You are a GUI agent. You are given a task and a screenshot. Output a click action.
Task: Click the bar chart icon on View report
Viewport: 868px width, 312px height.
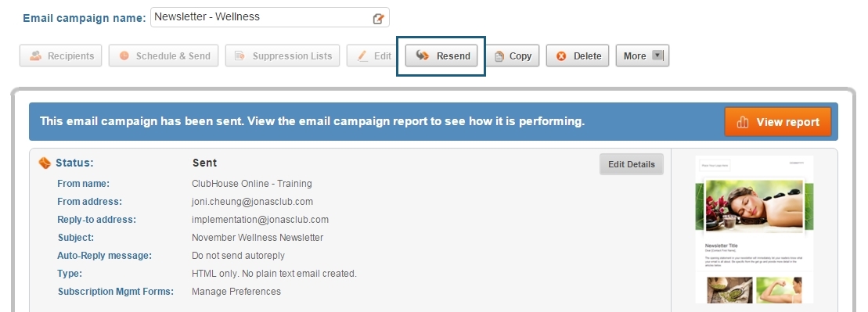(x=743, y=122)
